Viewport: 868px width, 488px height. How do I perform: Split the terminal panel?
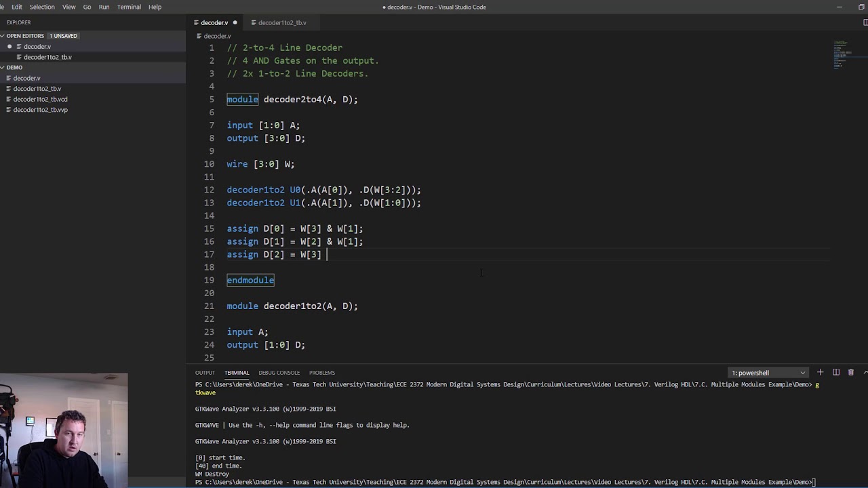click(835, 372)
